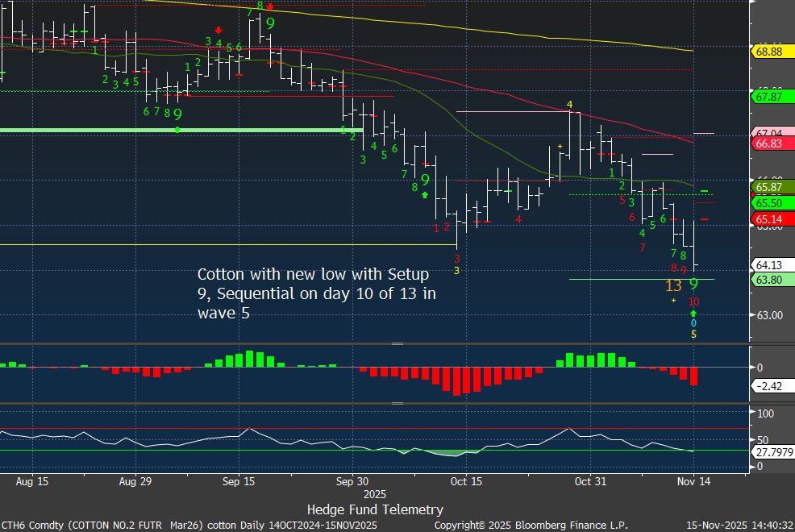Click the yellow plus sign below orange 13
This screenshot has width=795, height=532.
click(x=673, y=300)
